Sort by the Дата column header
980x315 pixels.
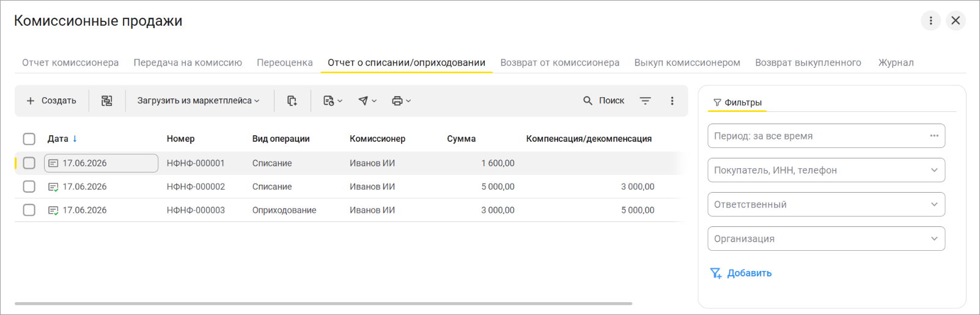[x=57, y=139]
